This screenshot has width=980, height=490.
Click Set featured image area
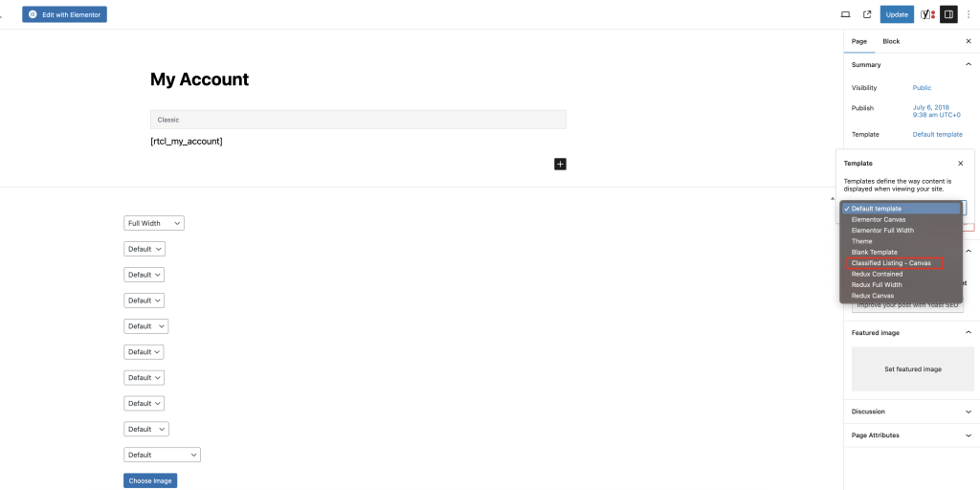click(912, 368)
